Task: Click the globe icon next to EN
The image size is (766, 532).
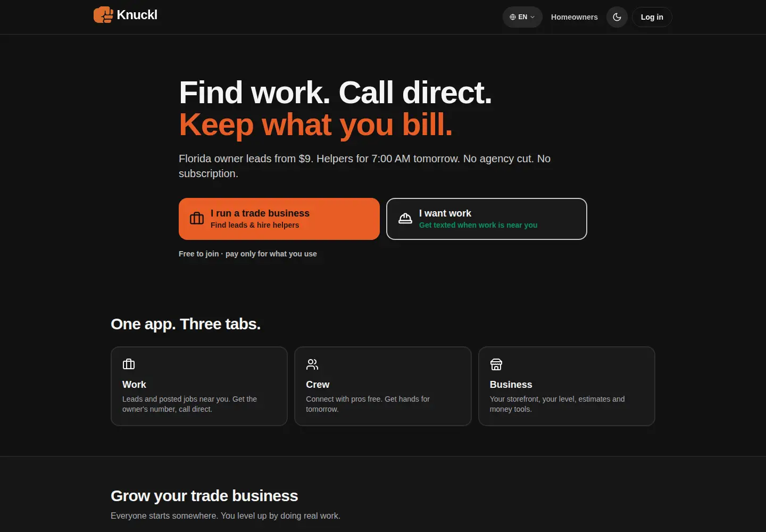Action: point(513,17)
